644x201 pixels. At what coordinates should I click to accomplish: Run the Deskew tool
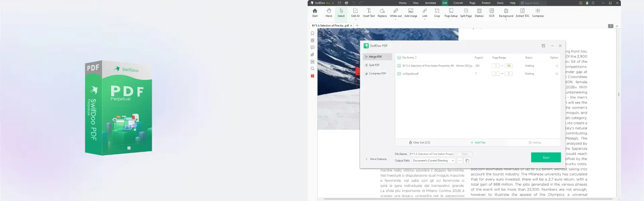click(479, 13)
